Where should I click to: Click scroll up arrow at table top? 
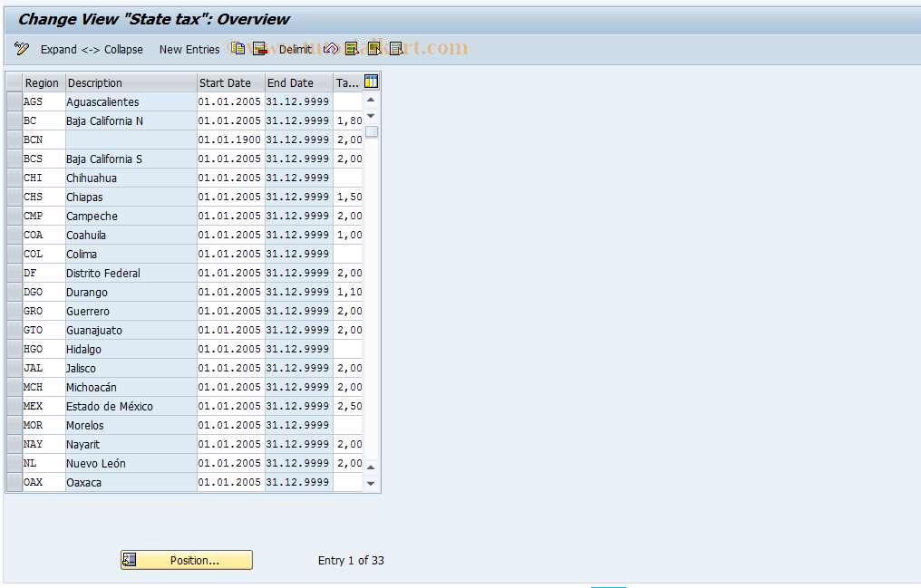tap(371, 100)
